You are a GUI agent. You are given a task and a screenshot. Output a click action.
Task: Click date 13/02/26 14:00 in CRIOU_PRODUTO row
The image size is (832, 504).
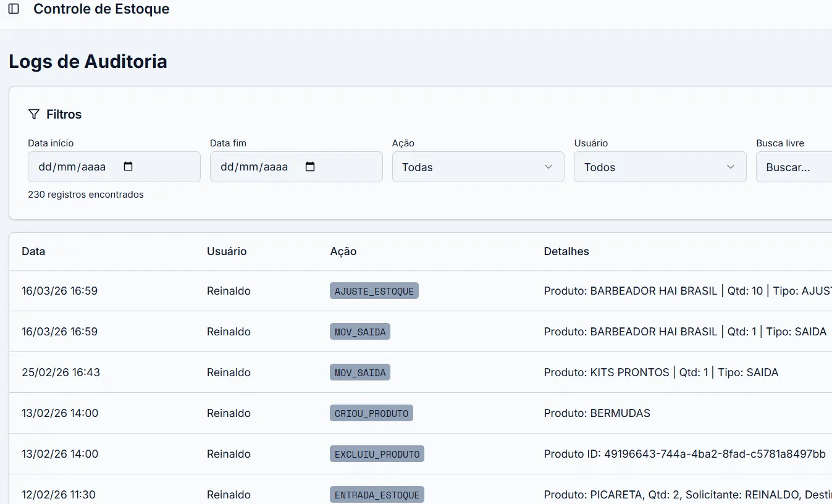(x=60, y=413)
